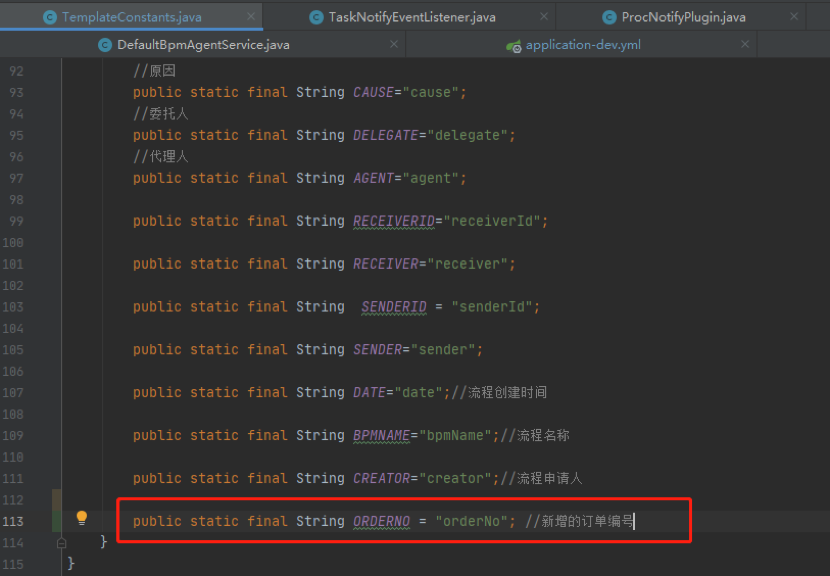Click the Spring config icon on application-dev.yml tab
Screen dimensions: 830x576
coord(513,46)
